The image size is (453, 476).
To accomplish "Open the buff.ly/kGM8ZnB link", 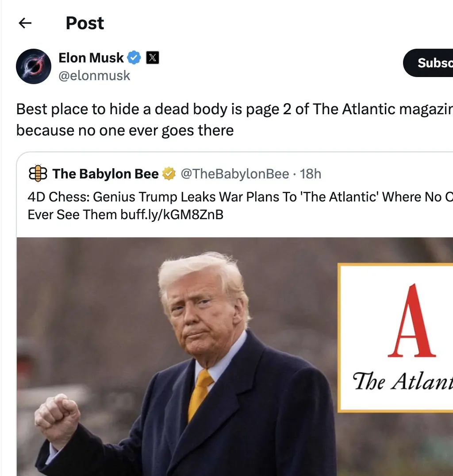I will (172, 215).
